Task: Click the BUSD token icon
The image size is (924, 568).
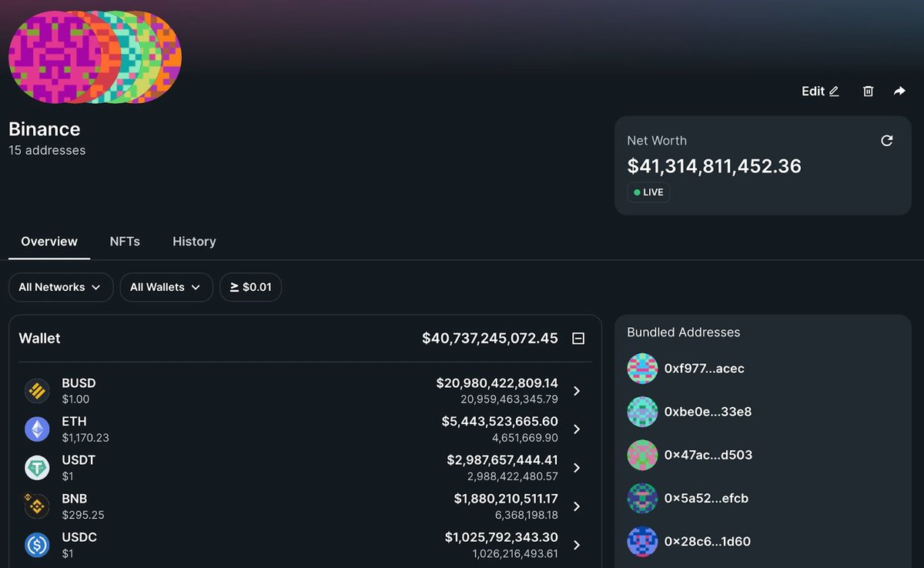Action: (x=37, y=390)
